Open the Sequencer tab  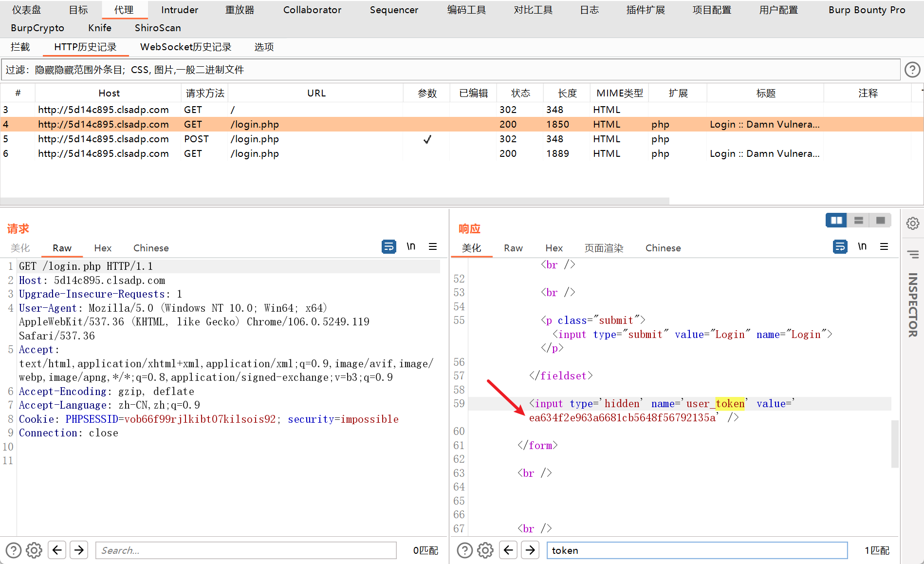(394, 10)
